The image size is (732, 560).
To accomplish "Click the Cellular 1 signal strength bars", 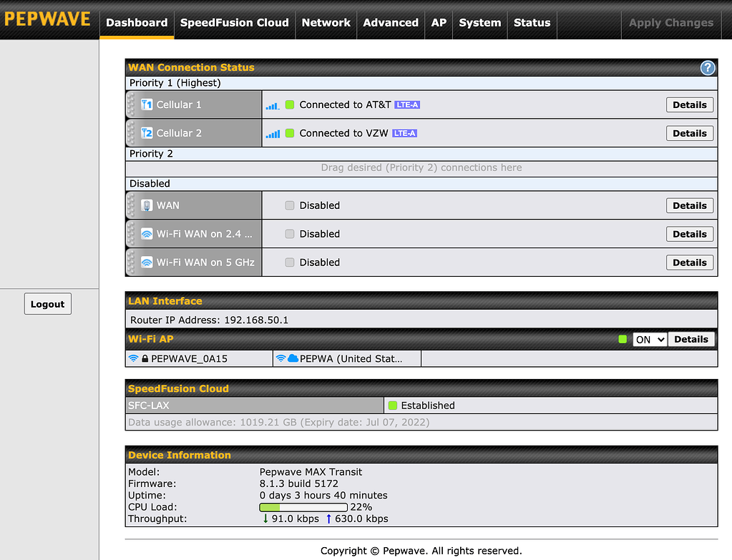I will pyautogui.click(x=273, y=105).
